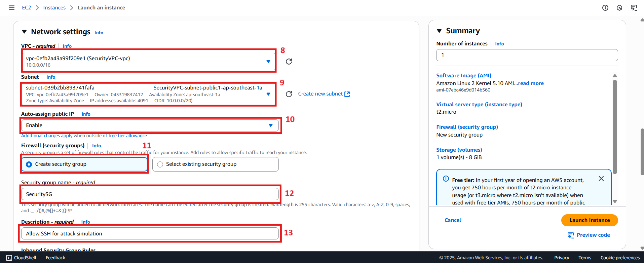The height and width of the screenshot is (263, 644).
Task: Click the Description input field
Action: [150, 234]
